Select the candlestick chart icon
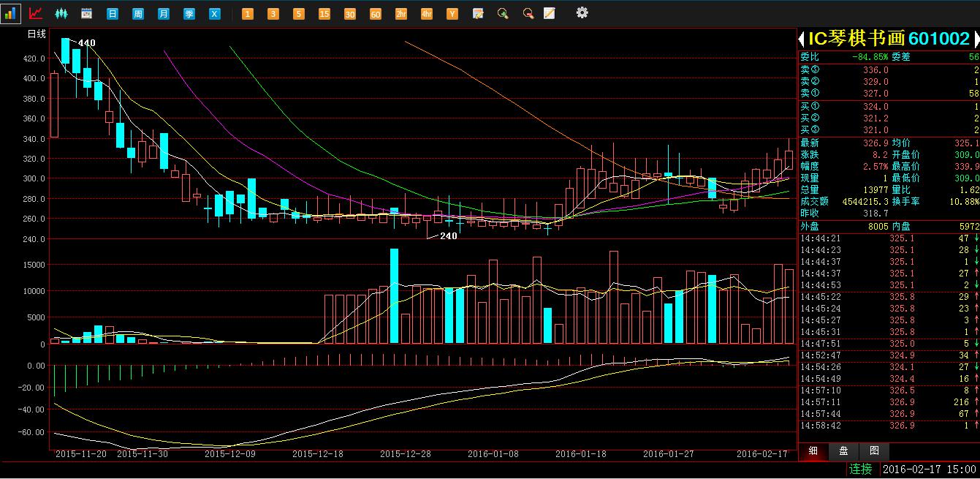 tap(61, 13)
